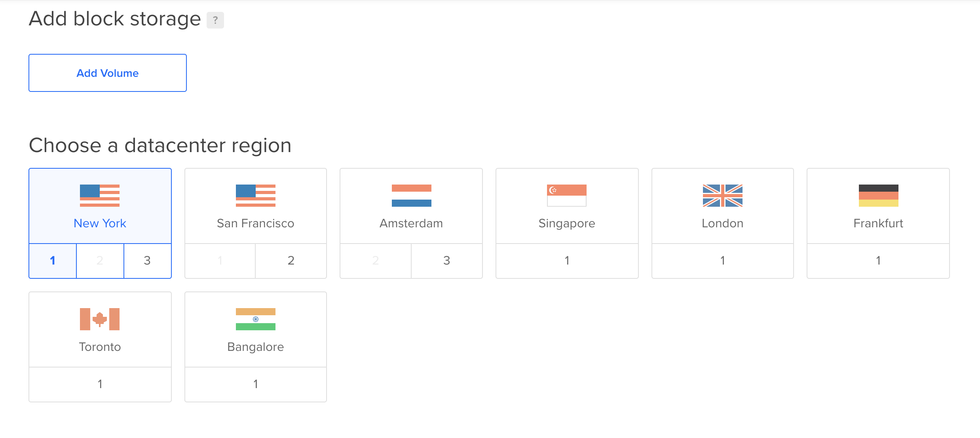Pick Frankfurt datacenter 1
Screen dimensions: 980x438
click(878, 261)
